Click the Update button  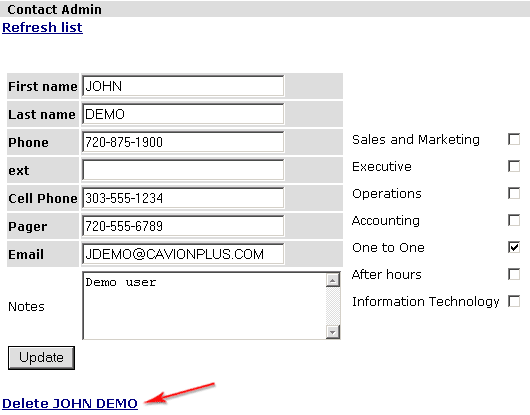click(41, 358)
